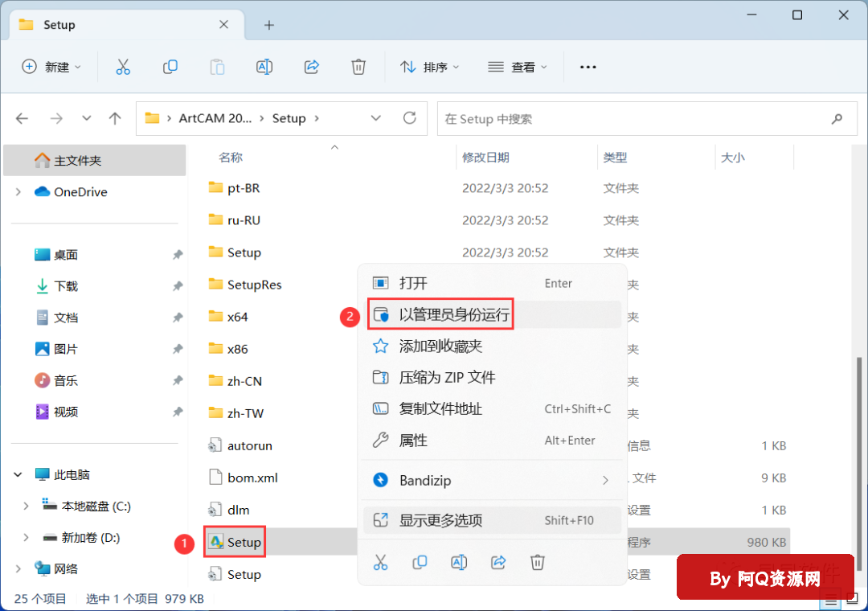Viewport: 868px width, 611px height.
Task: Click Cut icon in context menu
Action: (380, 562)
